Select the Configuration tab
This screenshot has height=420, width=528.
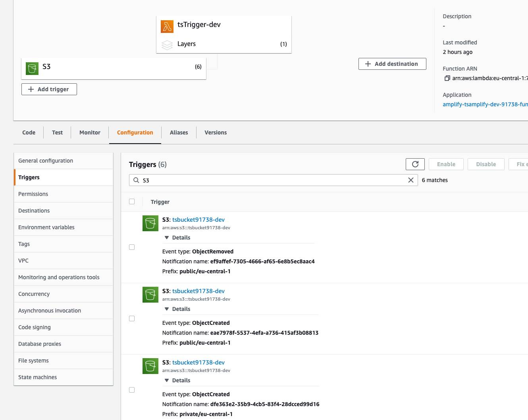coord(135,132)
